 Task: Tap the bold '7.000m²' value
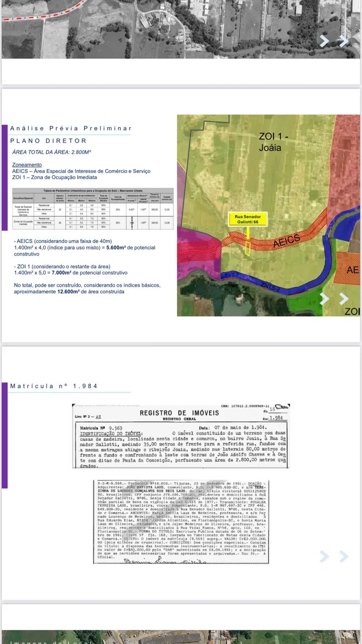(75, 272)
